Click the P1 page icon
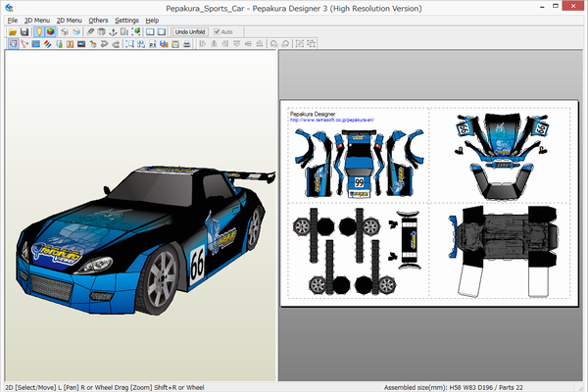 pyautogui.click(x=153, y=44)
